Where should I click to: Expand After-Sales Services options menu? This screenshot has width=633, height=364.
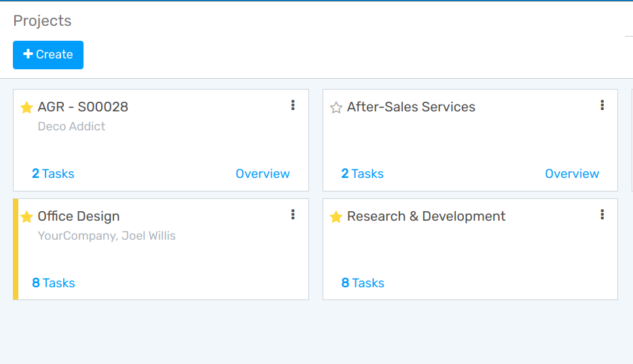[x=602, y=105]
